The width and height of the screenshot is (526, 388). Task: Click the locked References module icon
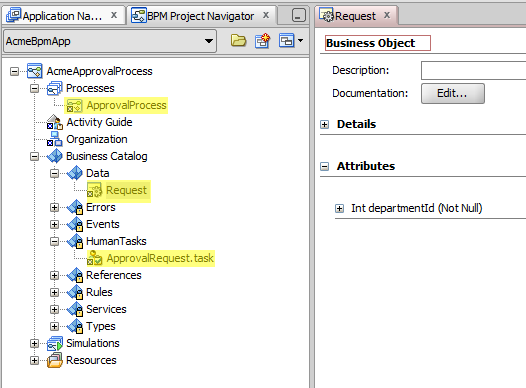(x=74, y=275)
